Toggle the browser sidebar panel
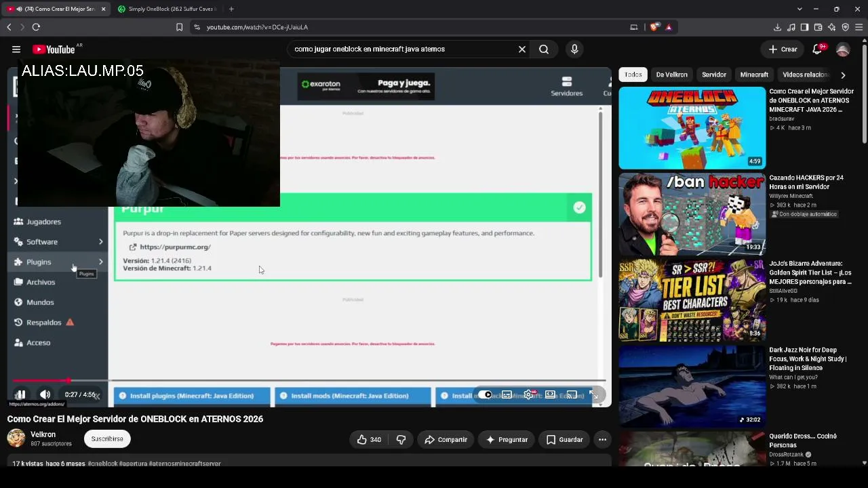Image resolution: width=868 pixels, height=488 pixels. (x=804, y=27)
